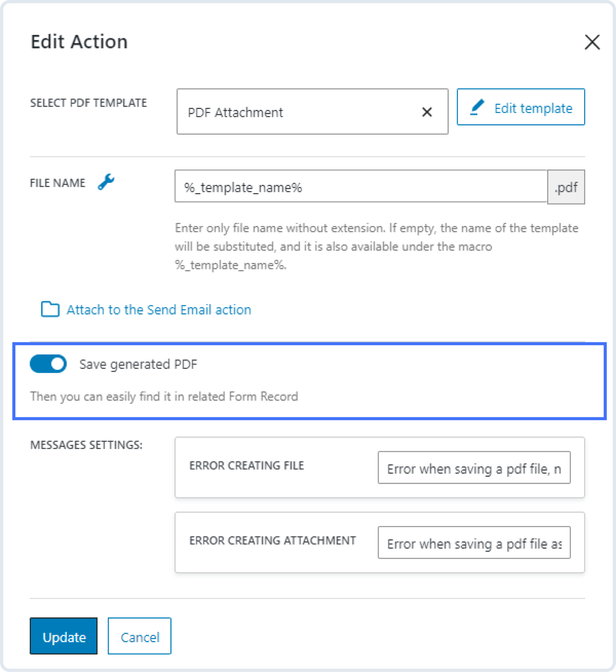Click the .pdf extension label
This screenshot has width=616, height=672.
coord(566,187)
